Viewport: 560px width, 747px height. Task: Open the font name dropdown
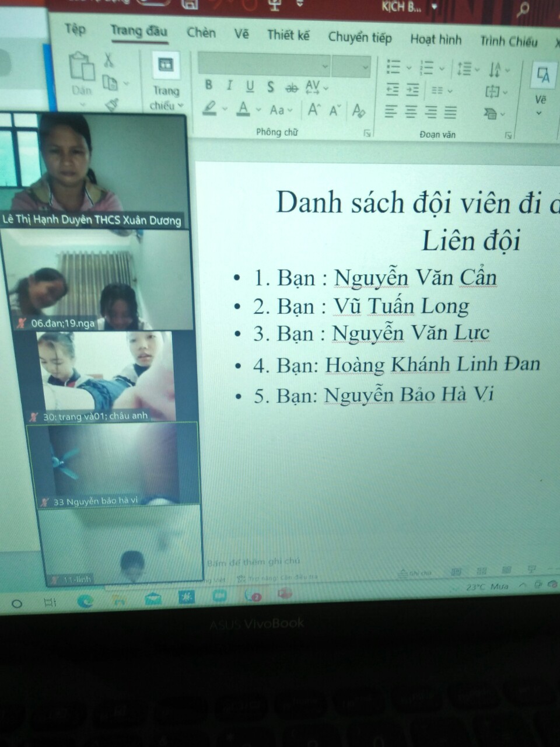click(325, 67)
